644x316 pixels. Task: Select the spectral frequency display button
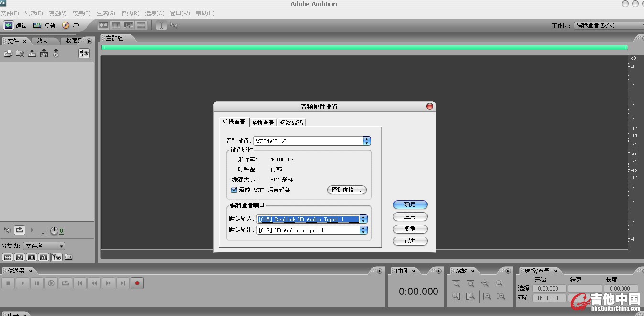pyautogui.click(x=116, y=25)
